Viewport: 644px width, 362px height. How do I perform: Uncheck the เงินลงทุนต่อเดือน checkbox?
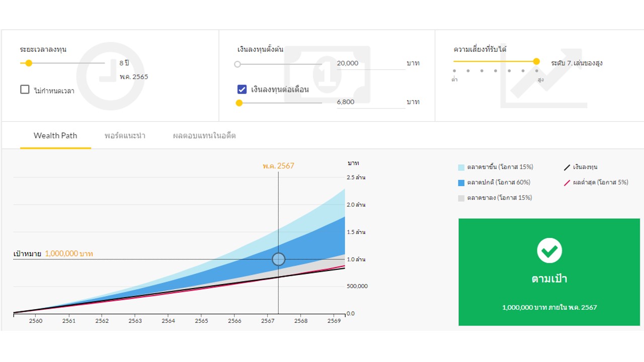(242, 89)
